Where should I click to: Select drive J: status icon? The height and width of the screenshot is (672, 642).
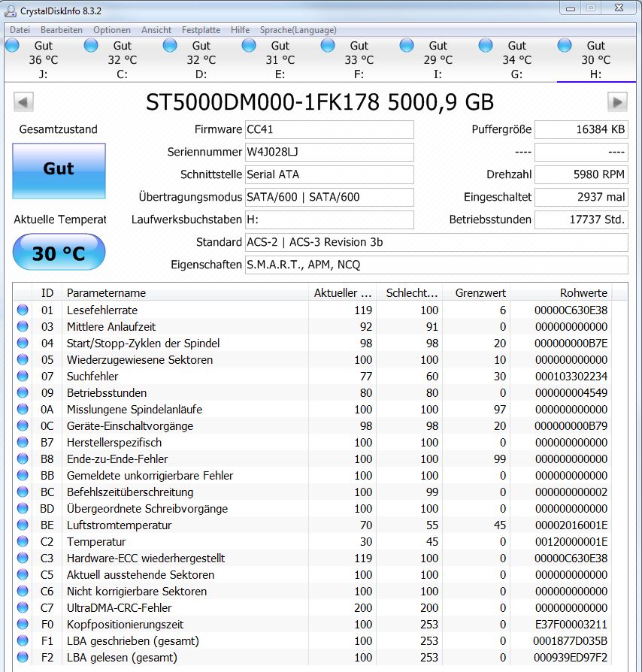point(13,45)
